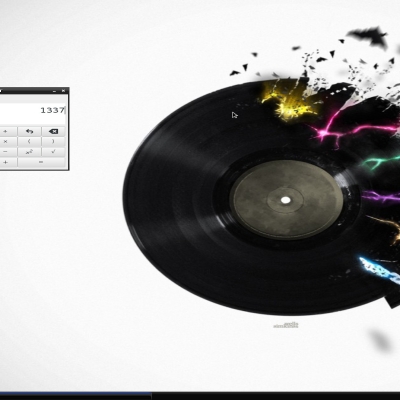Click the undo arrow button in calculator

pyautogui.click(x=29, y=131)
